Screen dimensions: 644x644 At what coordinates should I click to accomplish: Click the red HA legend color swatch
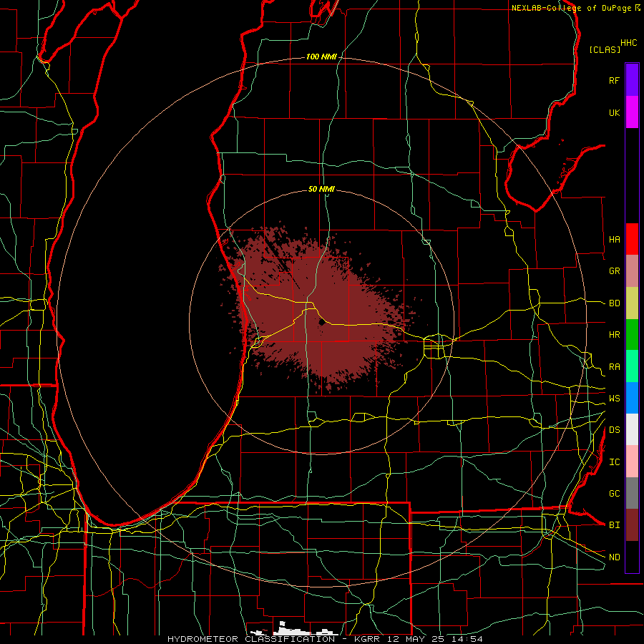click(x=632, y=239)
